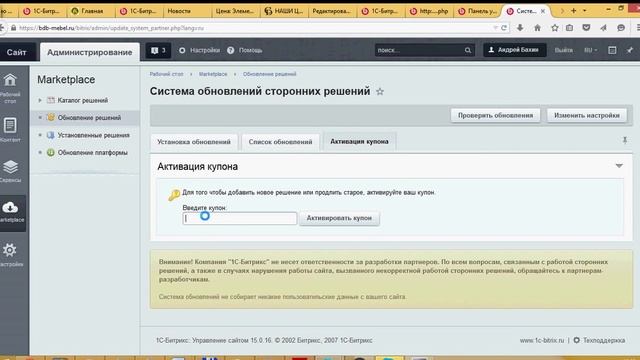Click the browser reload icon

tap(504, 28)
